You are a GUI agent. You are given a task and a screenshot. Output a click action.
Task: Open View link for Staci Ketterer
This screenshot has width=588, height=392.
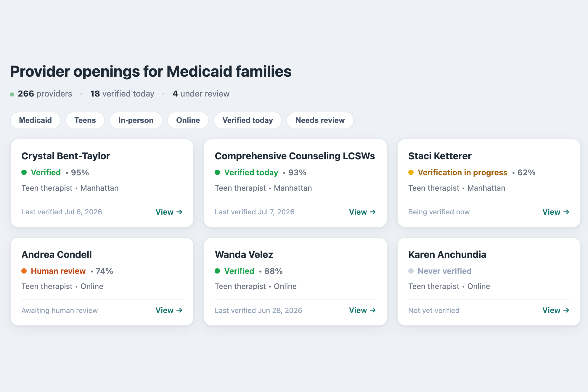pyautogui.click(x=556, y=212)
